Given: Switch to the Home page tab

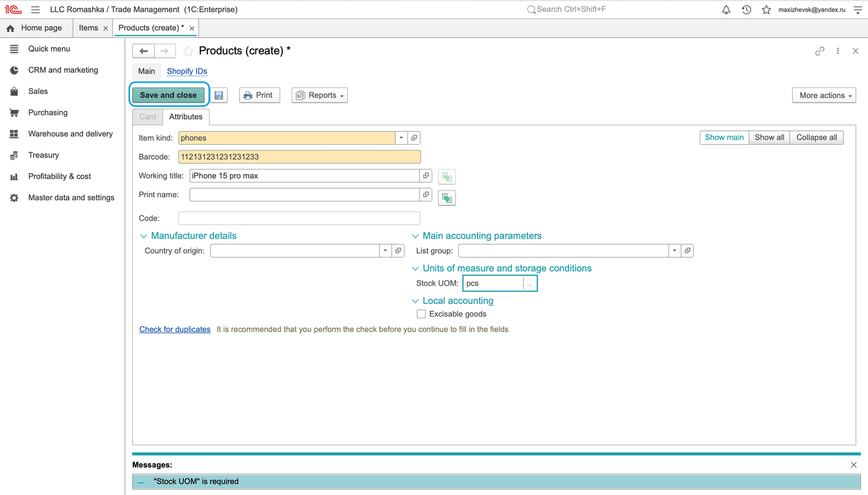Looking at the screenshot, I should [x=36, y=28].
